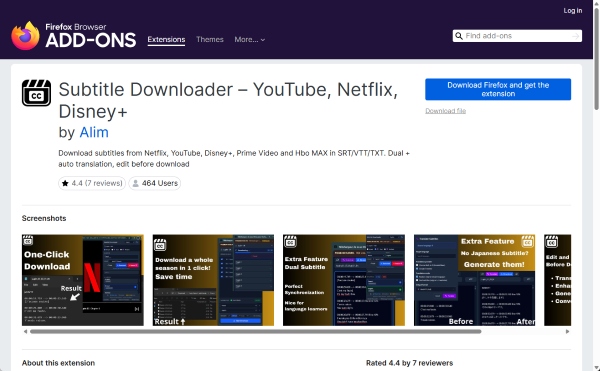Click the star rating icon
The width and height of the screenshot is (600, 371).
[65, 183]
